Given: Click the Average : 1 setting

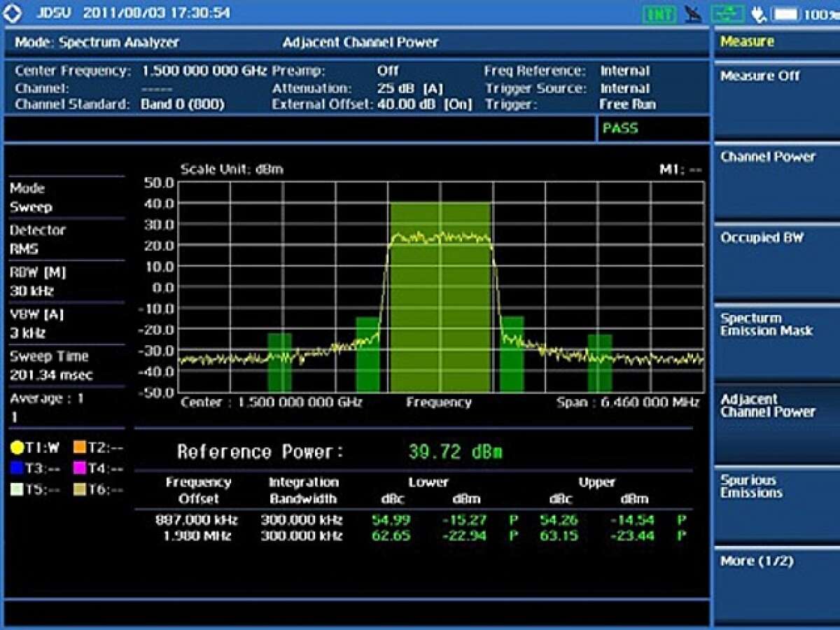Looking at the screenshot, I should point(66,407).
